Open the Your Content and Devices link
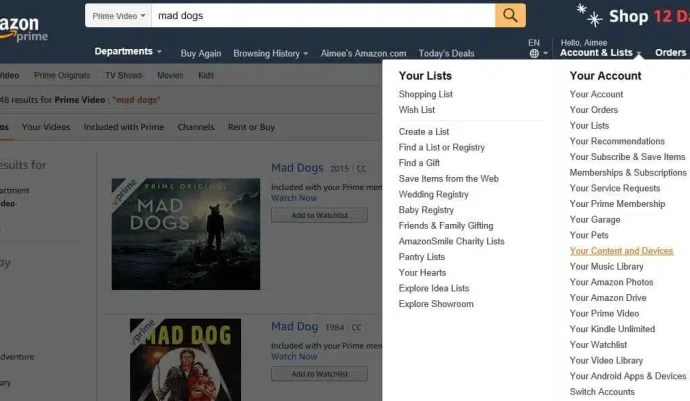 pyautogui.click(x=621, y=250)
